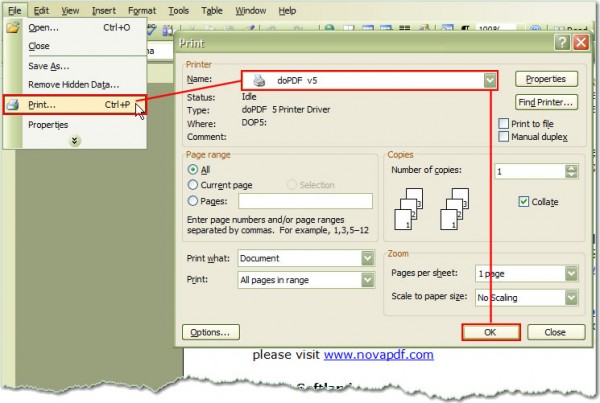Close the Print dialog with red X
600x403 pixels.
(581, 42)
